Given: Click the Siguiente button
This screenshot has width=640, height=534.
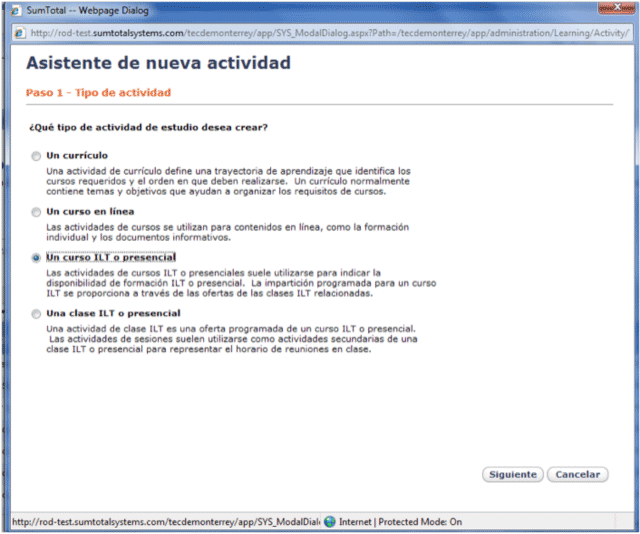Looking at the screenshot, I should tap(513, 474).
